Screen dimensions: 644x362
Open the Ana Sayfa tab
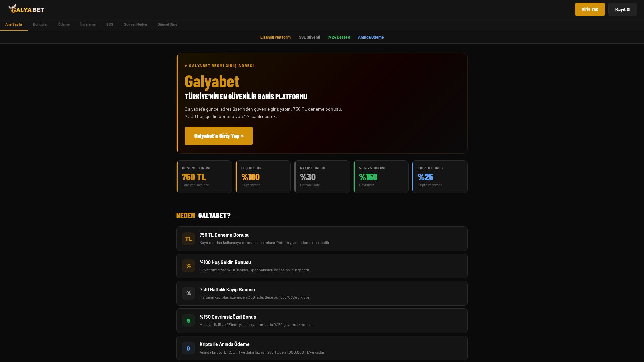tap(14, 24)
